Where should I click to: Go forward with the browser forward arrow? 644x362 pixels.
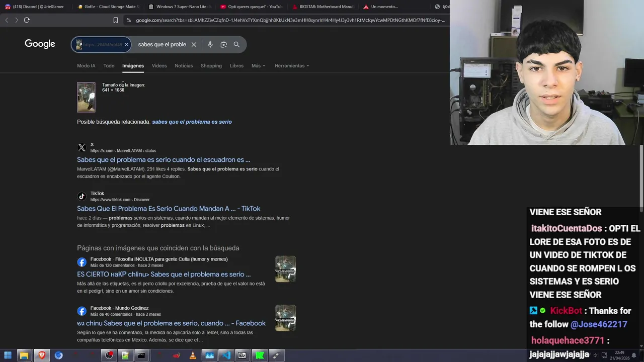pyautogui.click(x=17, y=20)
